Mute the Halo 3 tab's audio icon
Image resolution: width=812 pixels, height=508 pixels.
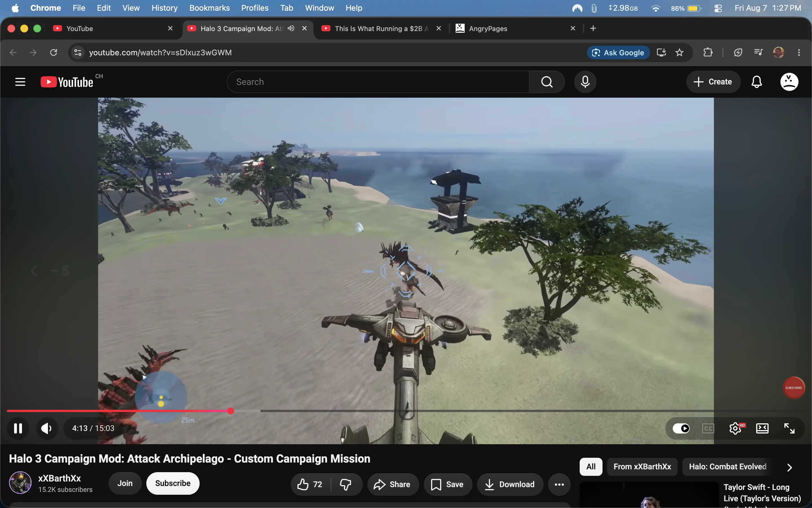291,29
